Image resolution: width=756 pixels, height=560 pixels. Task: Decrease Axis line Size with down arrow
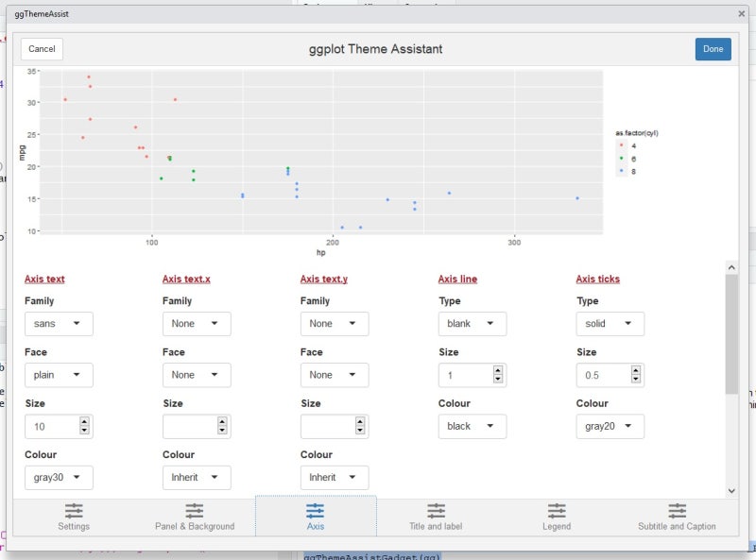coord(498,379)
